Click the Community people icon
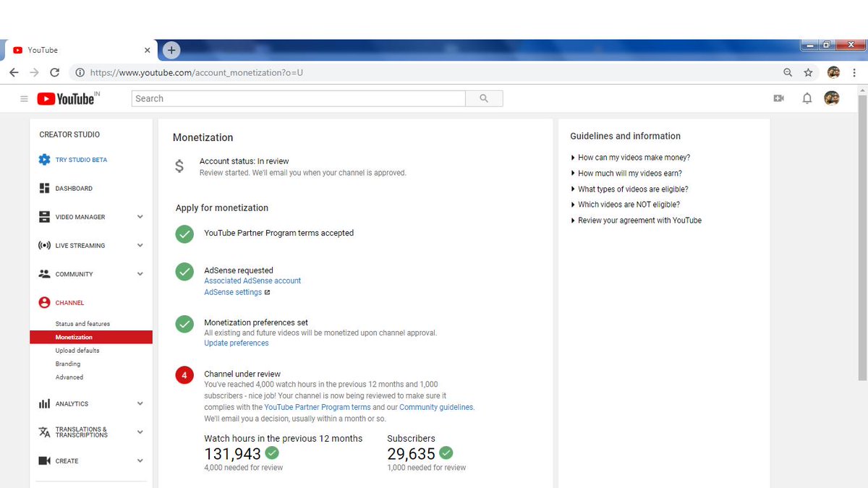The image size is (868, 488). click(44, 274)
